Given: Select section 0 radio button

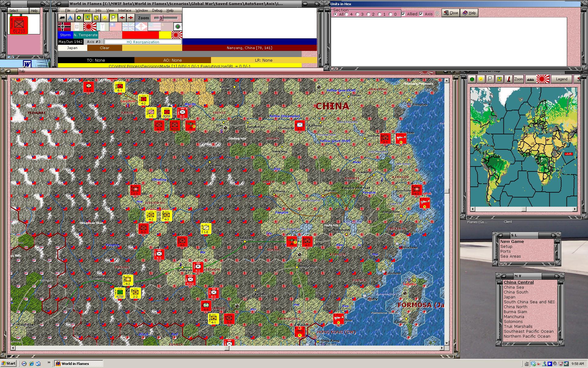Looking at the screenshot, I should tap(390, 14).
